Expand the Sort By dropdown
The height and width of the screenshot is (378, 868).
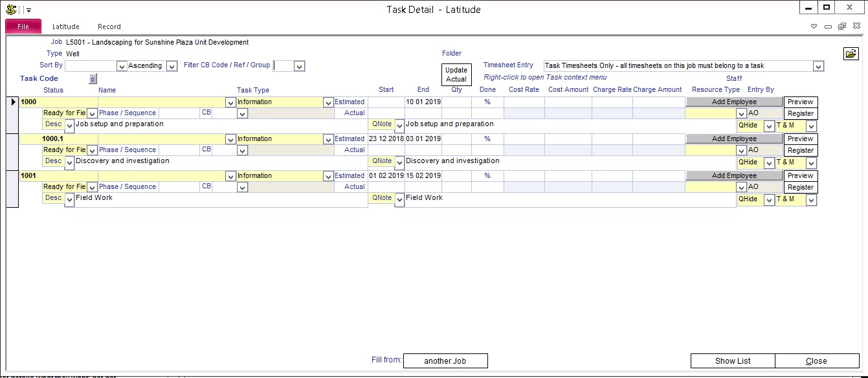pos(121,66)
